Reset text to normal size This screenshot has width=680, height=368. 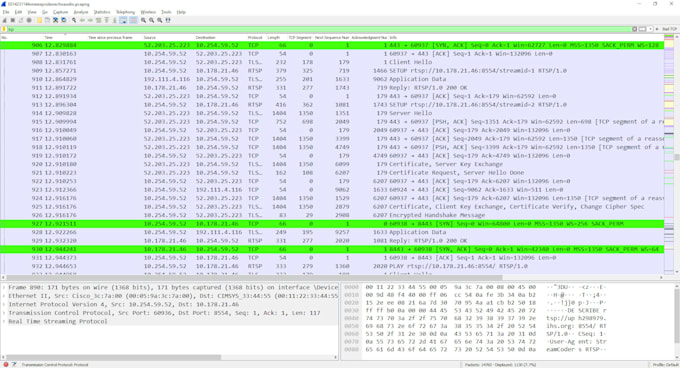pyautogui.click(x=160, y=20)
